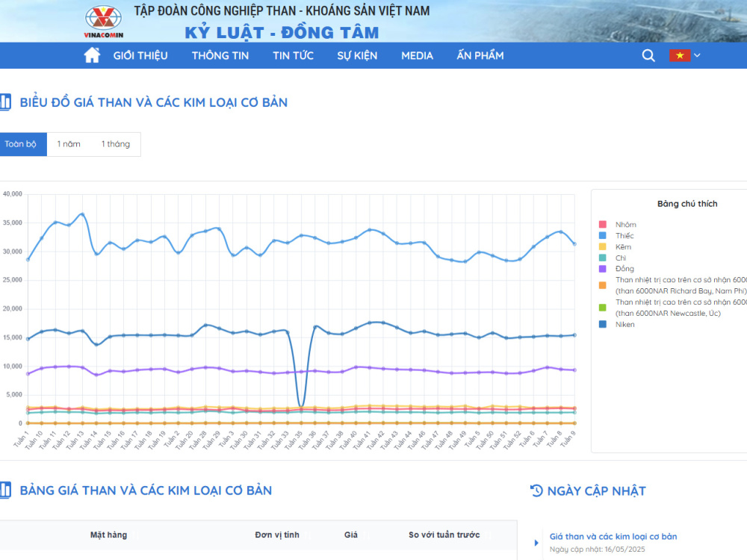Click the Thiếc legend label

[624, 235]
